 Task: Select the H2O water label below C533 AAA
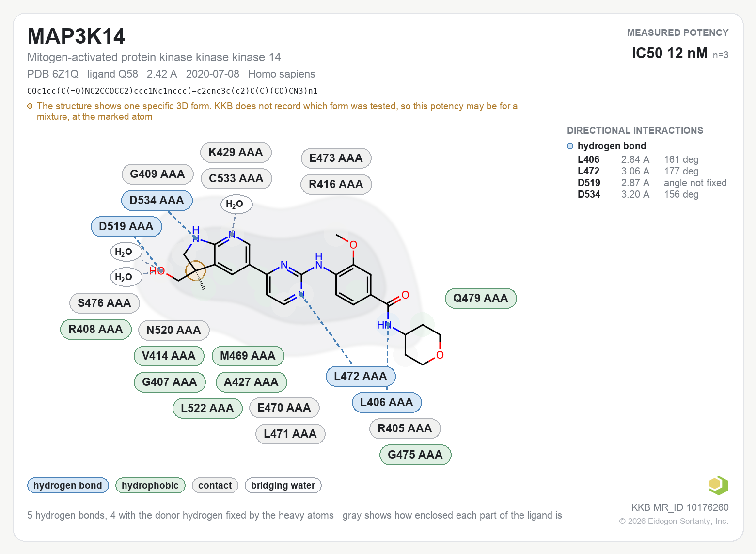pos(236,204)
